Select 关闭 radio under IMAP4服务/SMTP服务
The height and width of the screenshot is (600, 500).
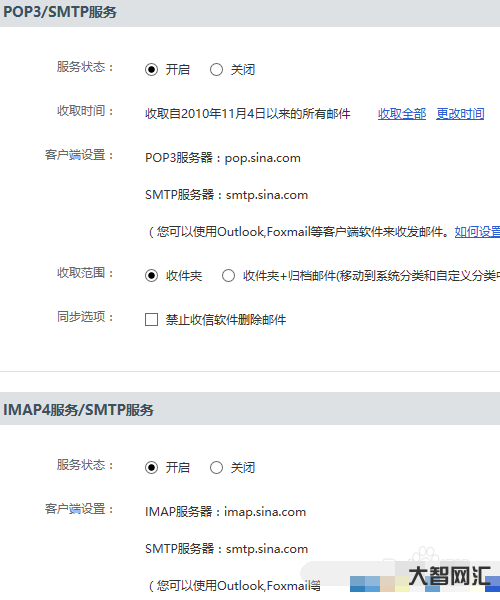point(216,468)
